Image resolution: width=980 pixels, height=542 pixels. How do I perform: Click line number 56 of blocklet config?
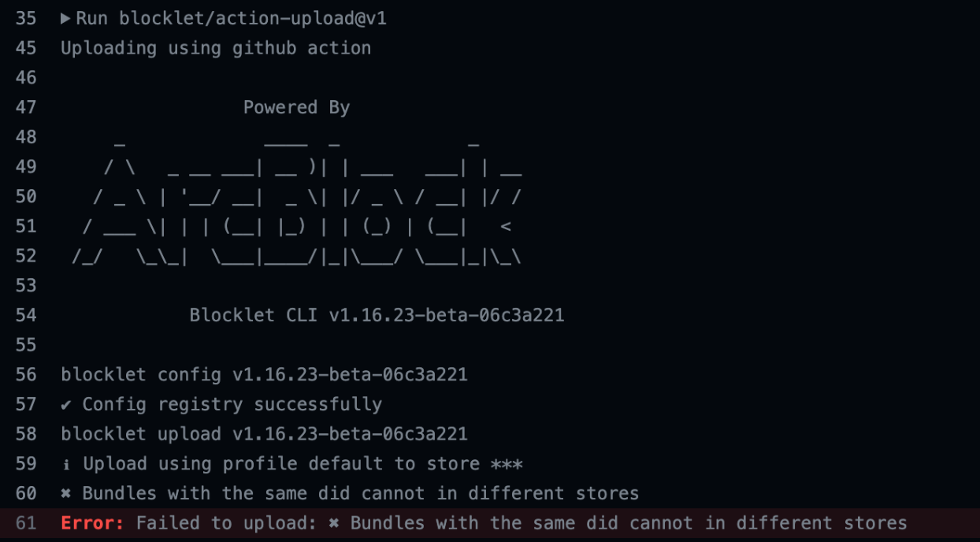(x=26, y=374)
